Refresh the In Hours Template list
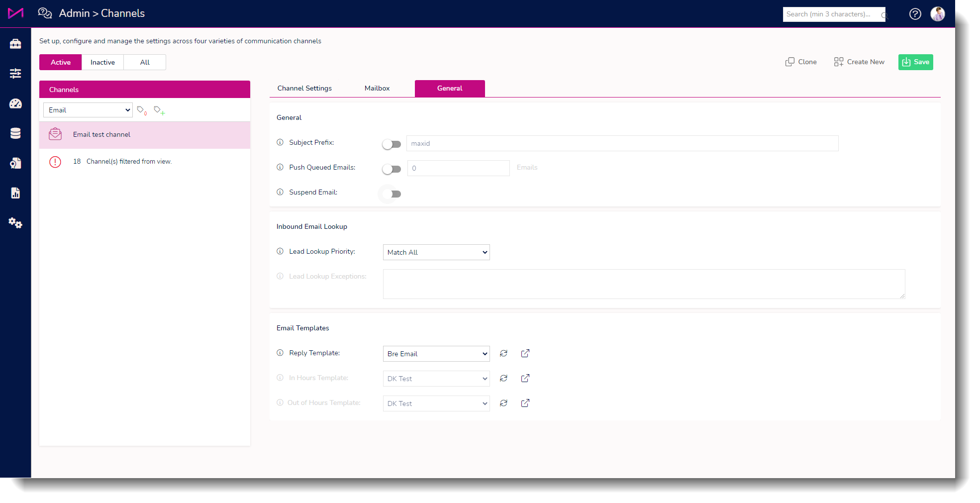Screen dimensions: 980x503 point(503,378)
